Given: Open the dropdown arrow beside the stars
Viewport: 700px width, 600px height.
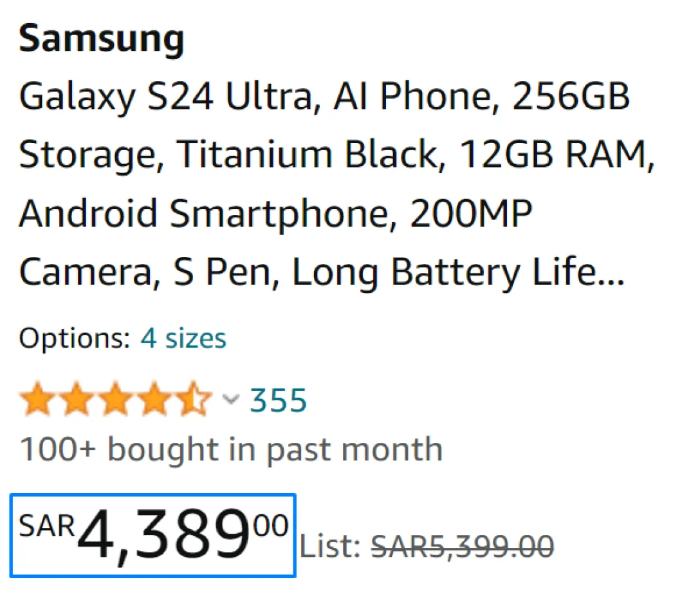Looking at the screenshot, I should (x=230, y=400).
